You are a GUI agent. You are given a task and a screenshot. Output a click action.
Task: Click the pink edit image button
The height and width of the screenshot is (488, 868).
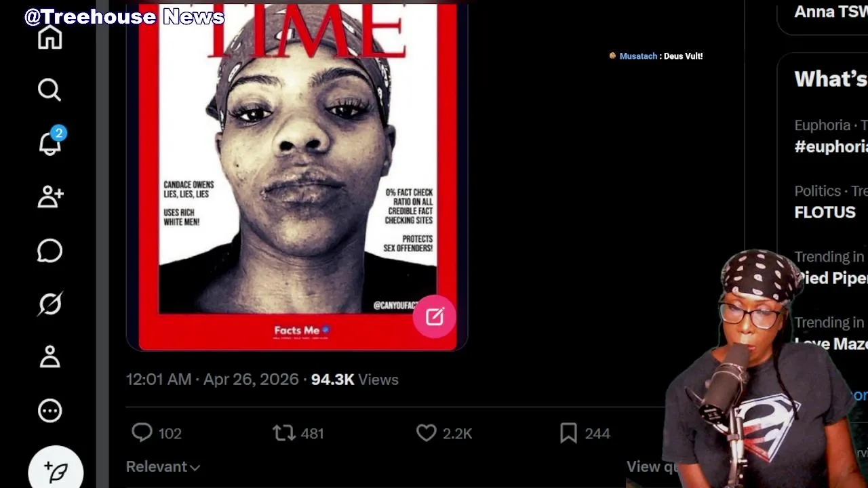(x=435, y=317)
